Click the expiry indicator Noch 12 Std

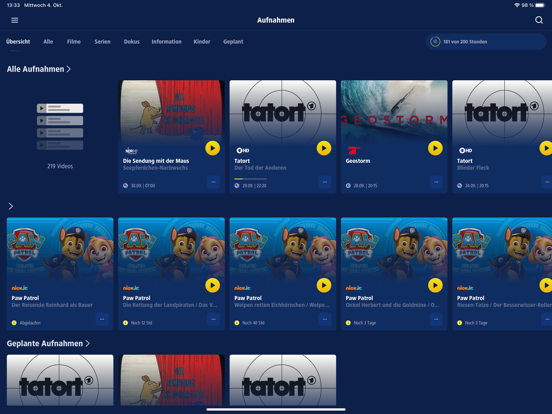[x=138, y=323]
